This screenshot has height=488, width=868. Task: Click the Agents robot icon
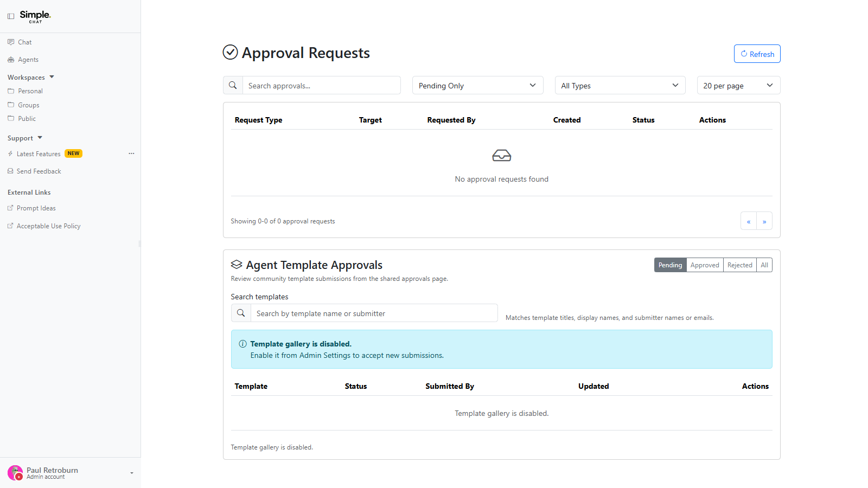[x=11, y=60]
